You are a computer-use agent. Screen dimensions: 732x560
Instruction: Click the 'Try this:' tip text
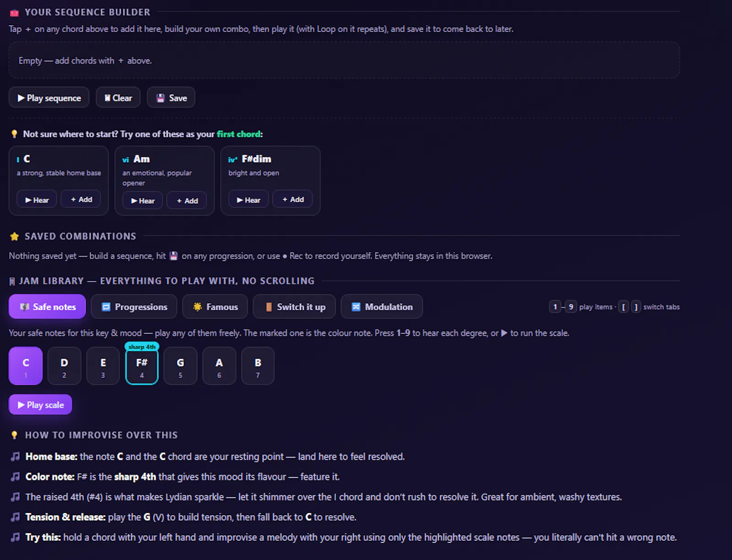pos(43,537)
